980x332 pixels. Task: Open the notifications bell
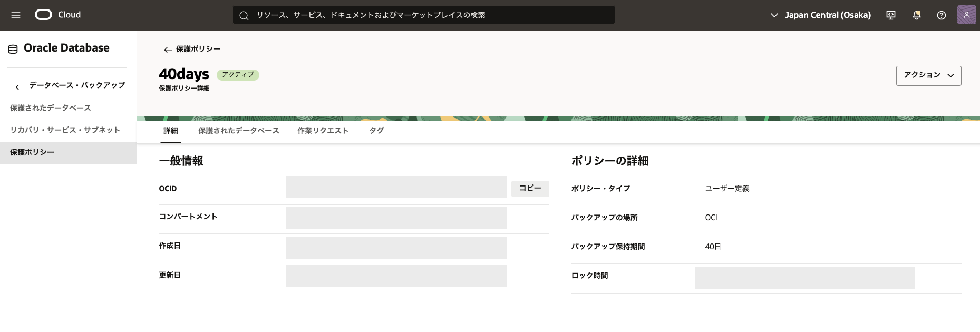point(916,15)
